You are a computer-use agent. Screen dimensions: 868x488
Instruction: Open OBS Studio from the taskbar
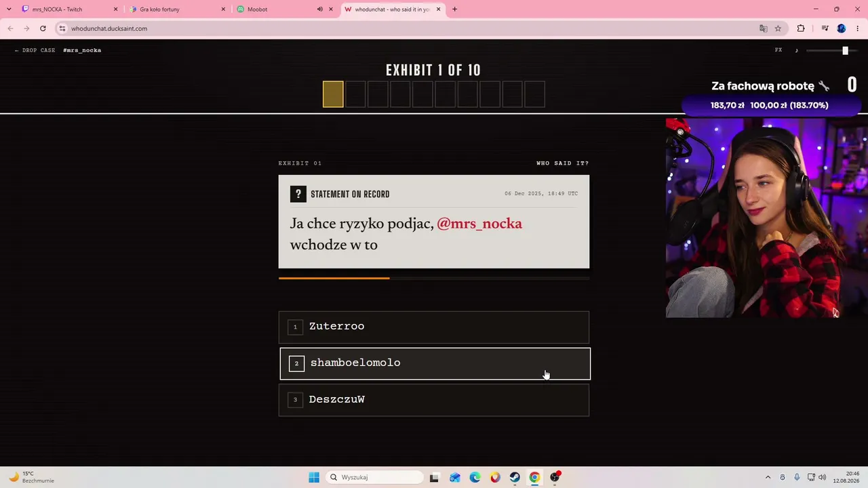tap(555, 477)
